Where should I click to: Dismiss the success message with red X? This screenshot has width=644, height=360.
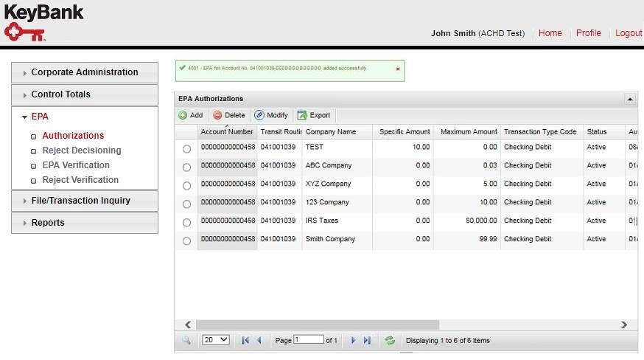pos(398,69)
